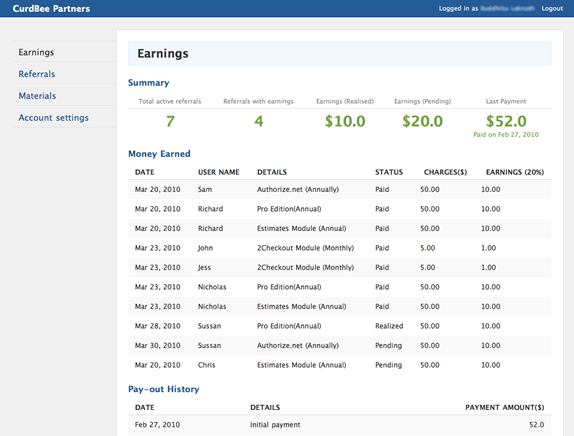
Task: Click the 1.00 earnings in John's row
Action: pos(488,248)
